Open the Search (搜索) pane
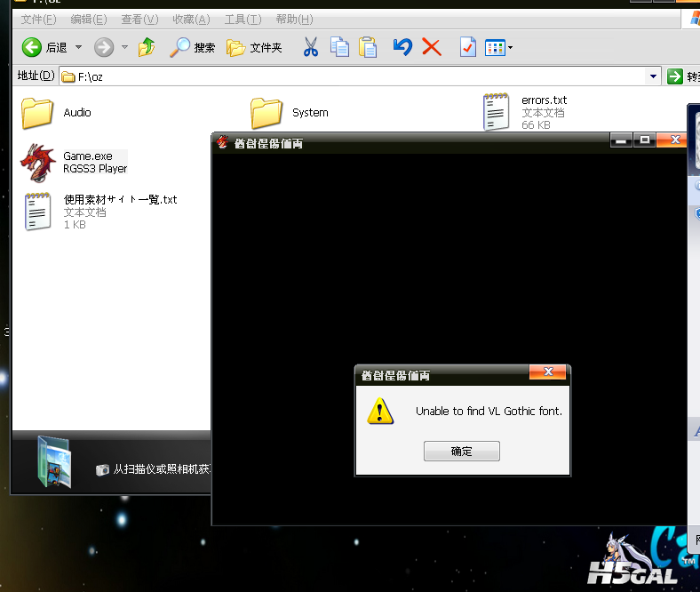 pos(193,47)
